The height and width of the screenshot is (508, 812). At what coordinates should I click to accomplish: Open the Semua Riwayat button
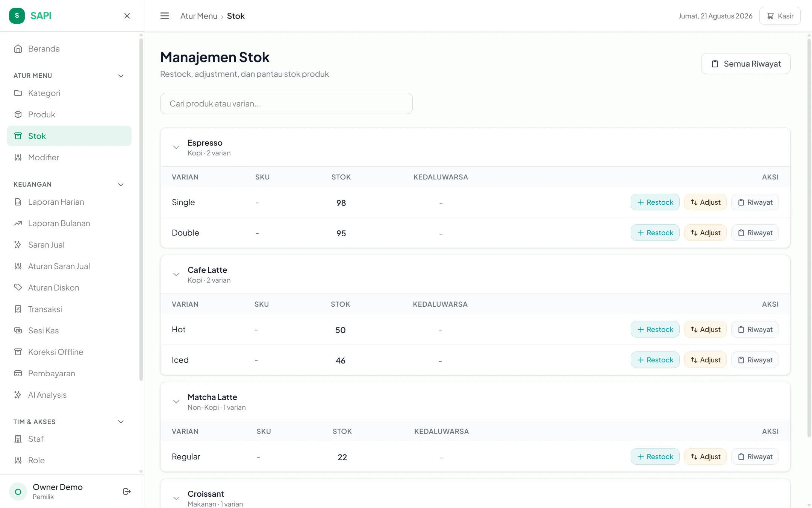pos(746,64)
